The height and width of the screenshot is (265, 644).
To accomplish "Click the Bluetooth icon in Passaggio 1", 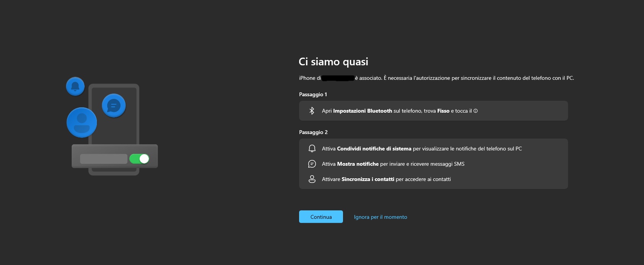I will pyautogui.click(x=312, y=111).
